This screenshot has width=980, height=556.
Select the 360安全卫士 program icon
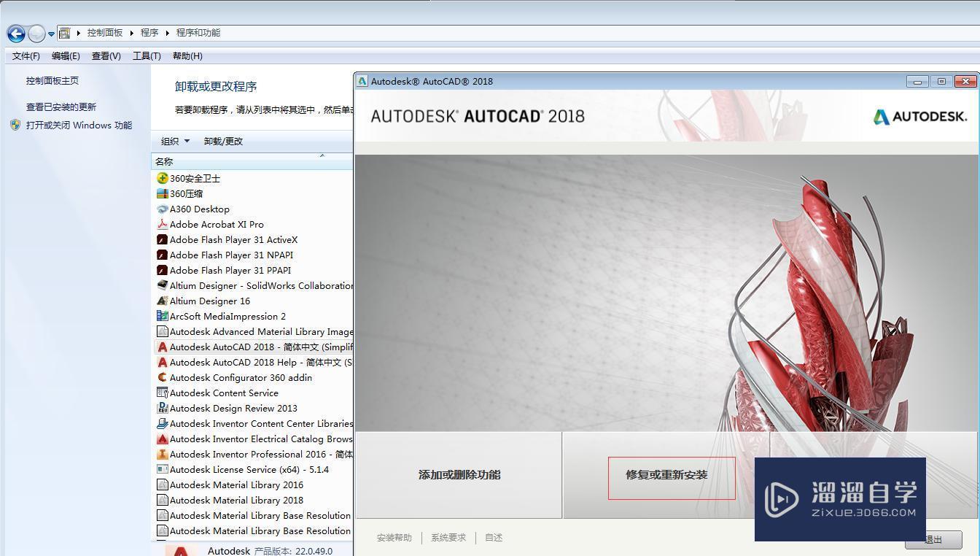[x=162, y=178]
